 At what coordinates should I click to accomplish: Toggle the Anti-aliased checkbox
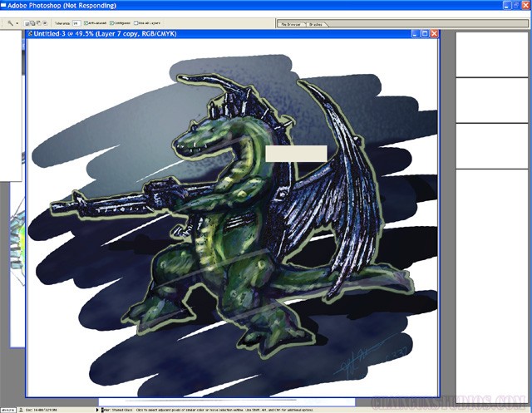(x=87, y=23)
